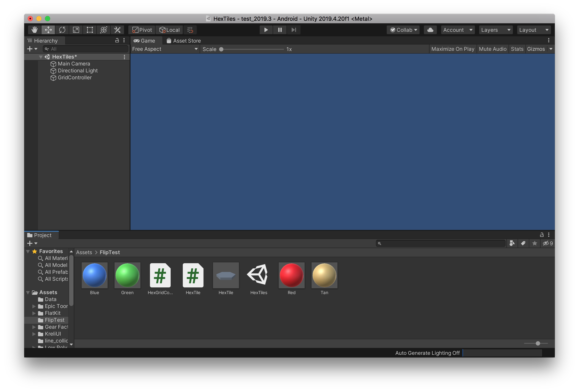
Task: Open Search by Type filter
Action: [512, 243]
